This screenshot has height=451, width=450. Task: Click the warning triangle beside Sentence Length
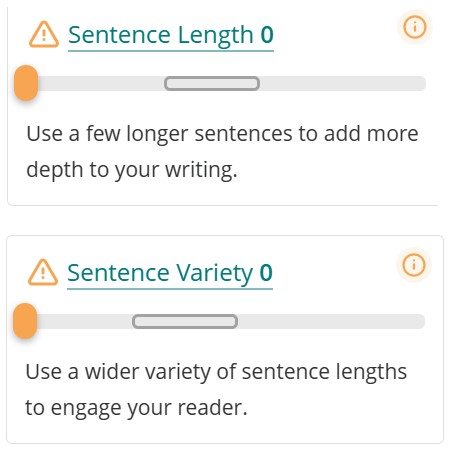[x=44, y=35]
